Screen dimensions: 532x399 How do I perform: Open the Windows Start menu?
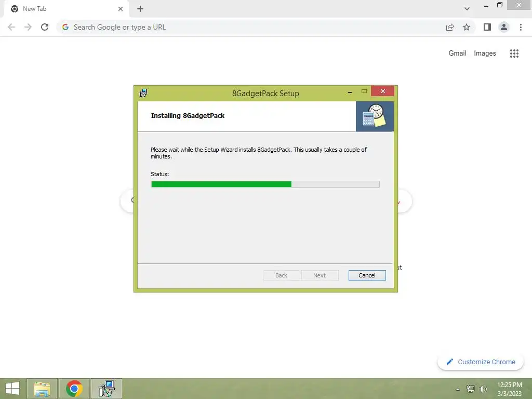click(x=12, y=389)
